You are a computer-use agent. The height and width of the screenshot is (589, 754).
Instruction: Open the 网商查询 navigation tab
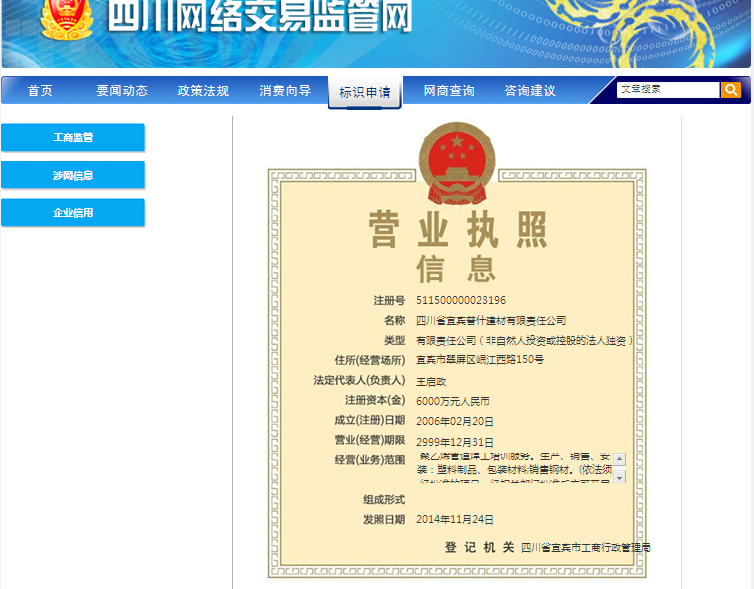tap(449, 90)
